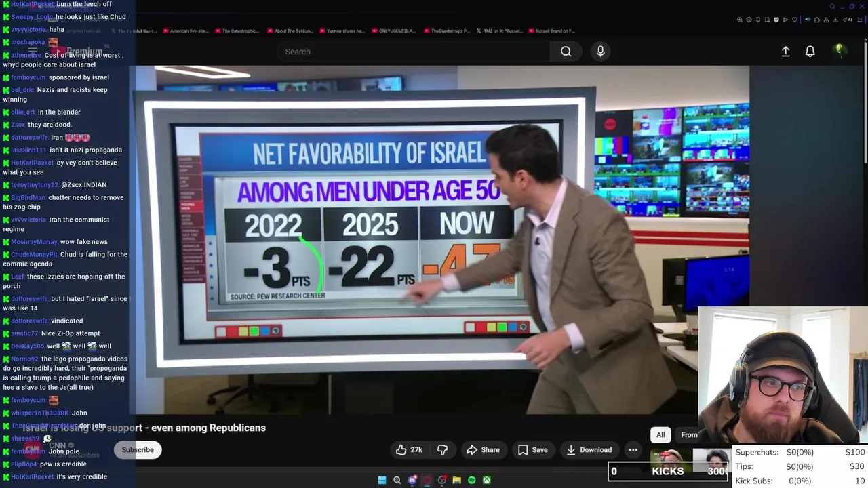This screenshot has height=488, width=868.
Task: Click the send arrow icon in address bar
Action: [785, 20]
